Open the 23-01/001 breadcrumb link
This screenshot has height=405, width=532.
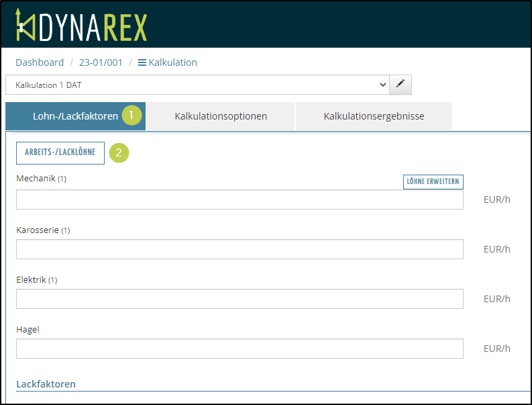101,62
